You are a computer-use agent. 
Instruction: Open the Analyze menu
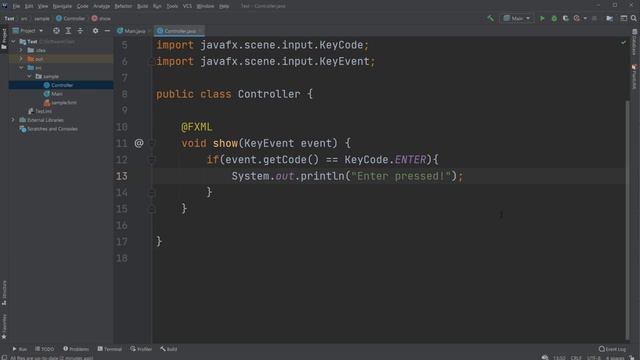tap(101, 6)
